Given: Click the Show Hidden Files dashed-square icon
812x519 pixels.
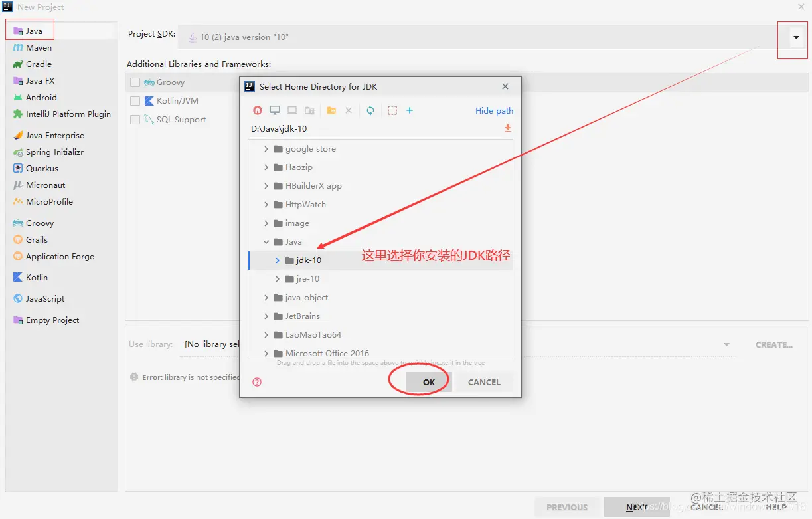Looking at the screenshot, I should click(392, 110).
